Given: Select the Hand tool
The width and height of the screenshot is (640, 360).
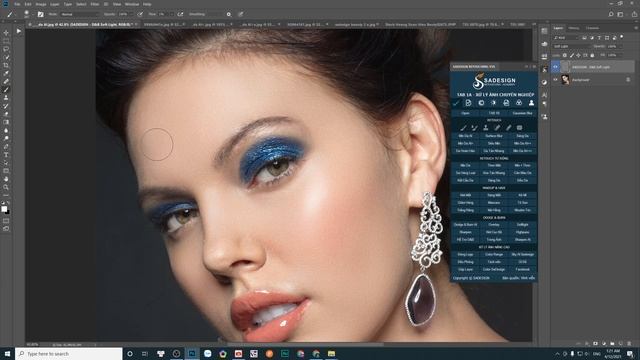Looking at the screenshot, I should tap(6, 179).
